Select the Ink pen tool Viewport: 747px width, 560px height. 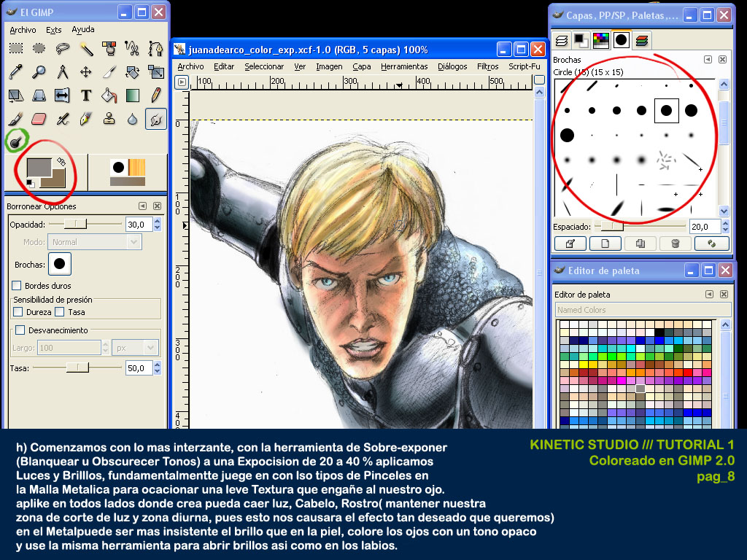coord(86,119)
